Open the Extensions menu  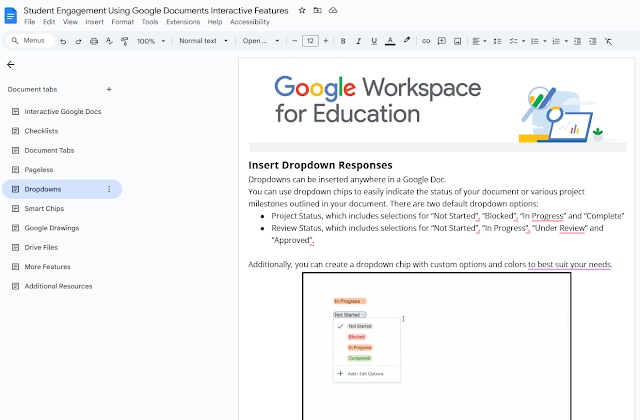pos(183,22)
